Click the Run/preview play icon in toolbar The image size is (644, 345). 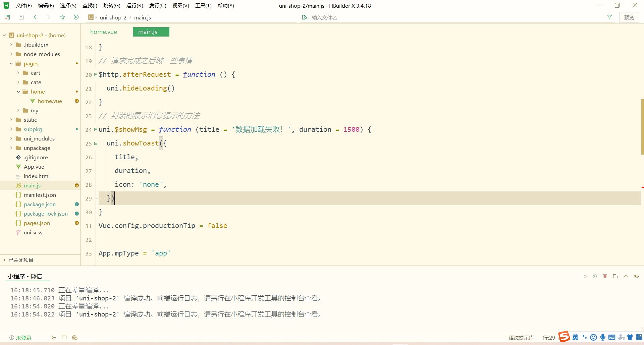point(76,17)
